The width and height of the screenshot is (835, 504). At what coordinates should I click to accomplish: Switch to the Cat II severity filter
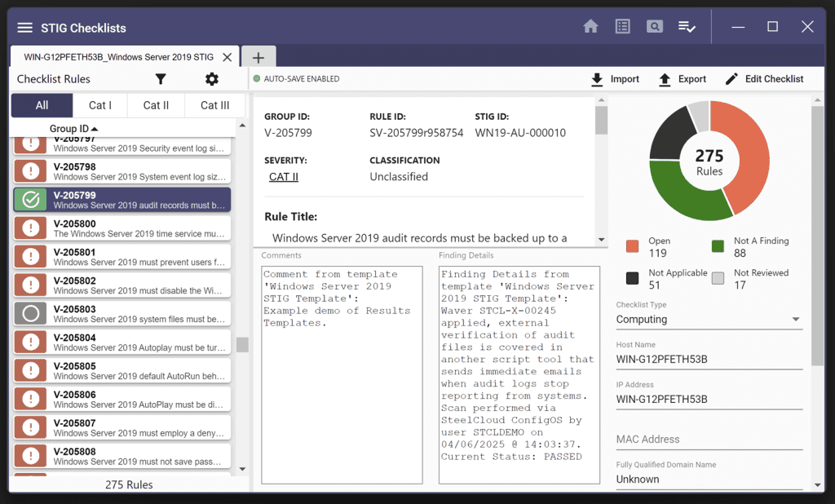156,104
